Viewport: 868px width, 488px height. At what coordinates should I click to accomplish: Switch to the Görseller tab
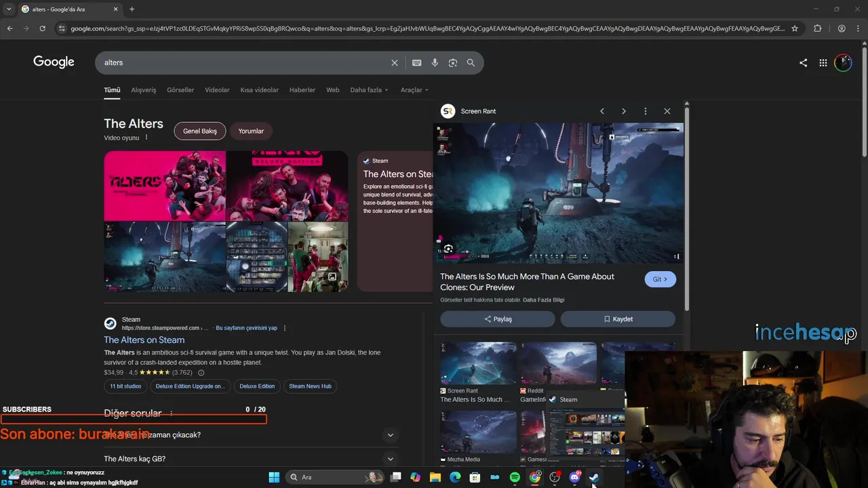point(180,90)
